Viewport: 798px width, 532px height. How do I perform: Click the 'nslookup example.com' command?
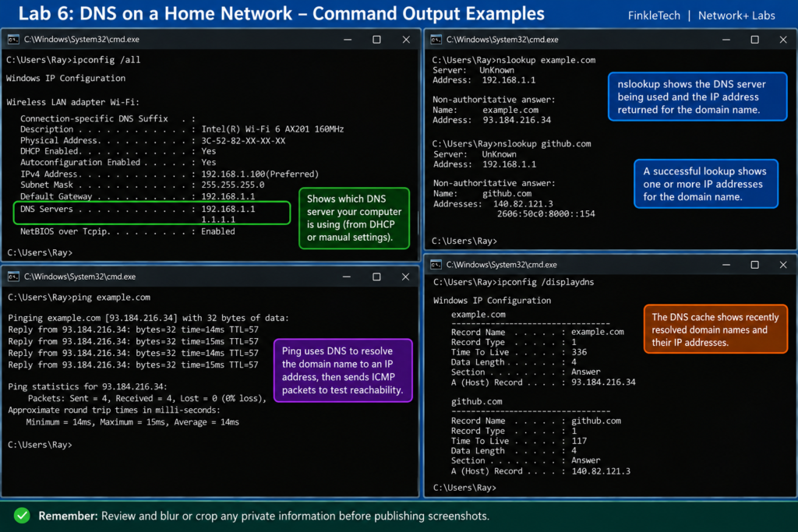pos(514,59)
